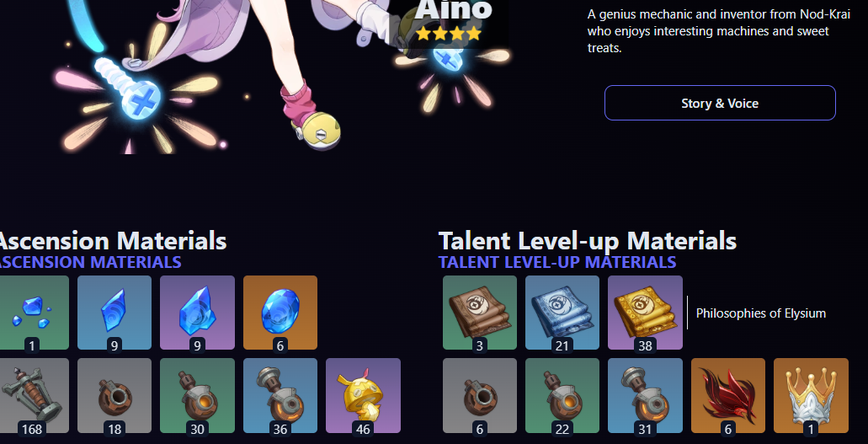Select the blue gemstone in the orange tile
This screenshot has height=444, width=868.
[280, 313]
